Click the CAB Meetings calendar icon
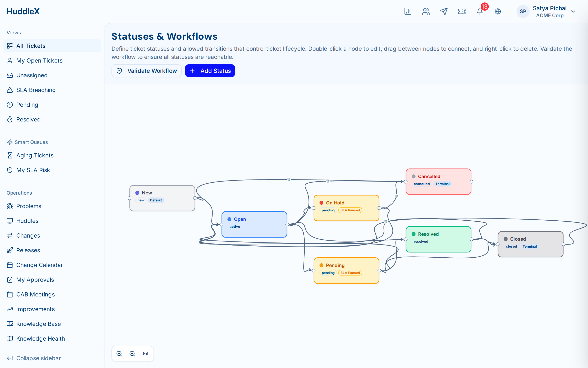The image size is (588, 368). [x=10, y=294]
